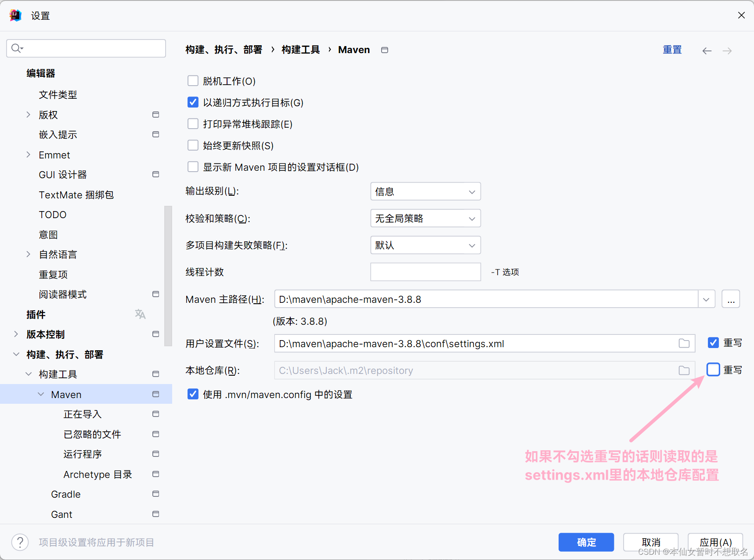The height and width of the screenshot is (560, 754).
Task: Enable 脱机工作(O) checkbox
Action: [193, 81]
